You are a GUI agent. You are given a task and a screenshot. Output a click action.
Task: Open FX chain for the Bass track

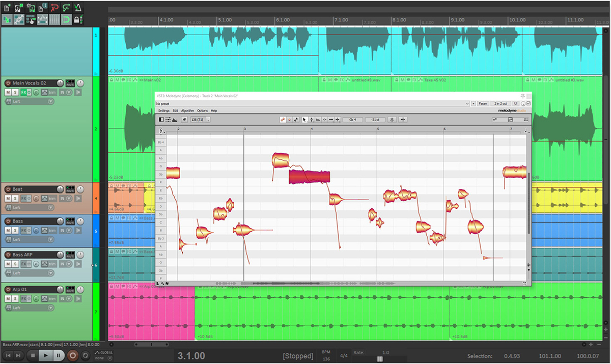coord(23,230)
